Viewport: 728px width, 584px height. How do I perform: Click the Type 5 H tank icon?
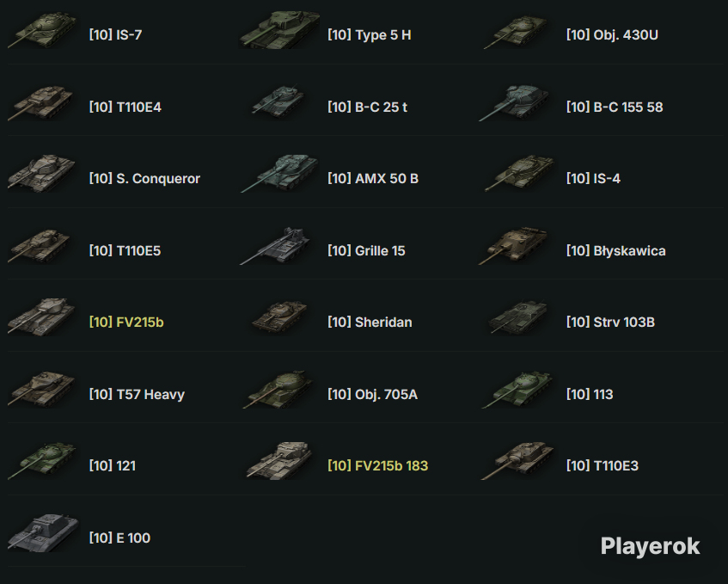pos(279,30)
